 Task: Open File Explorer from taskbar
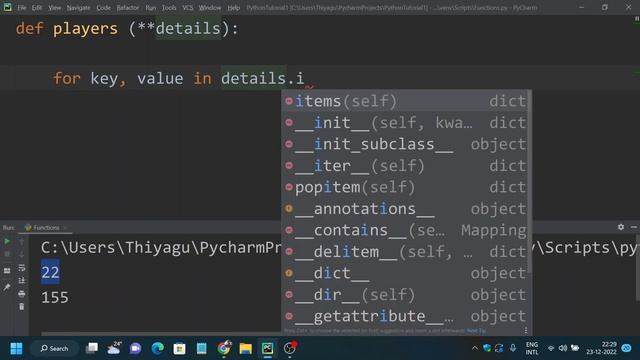246,348
